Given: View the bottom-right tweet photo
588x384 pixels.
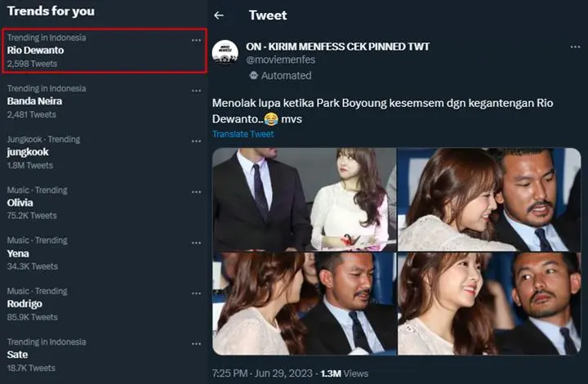Looking at the screenshot, I should [x=489, y=303].
